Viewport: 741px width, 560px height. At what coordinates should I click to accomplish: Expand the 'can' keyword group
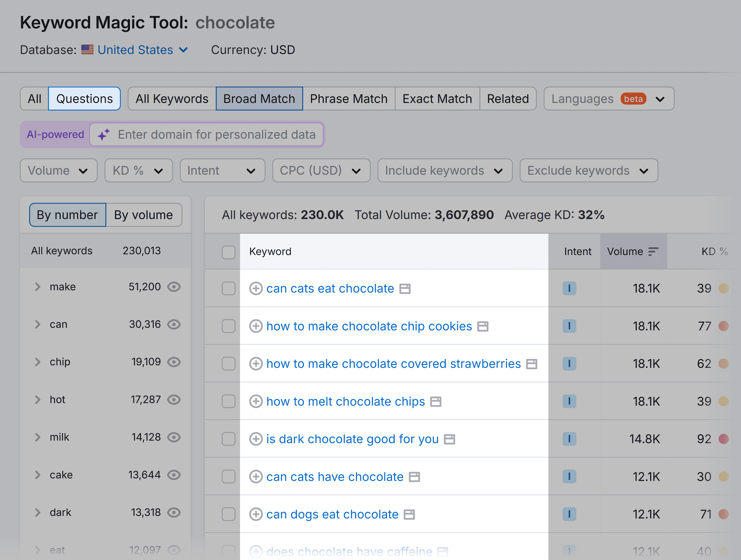[x=38, y=324]
